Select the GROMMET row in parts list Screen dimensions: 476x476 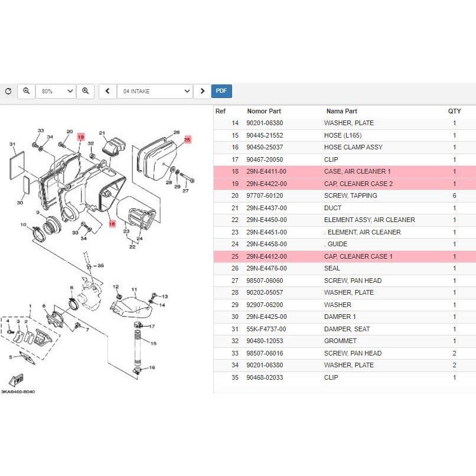click(344, 341)
